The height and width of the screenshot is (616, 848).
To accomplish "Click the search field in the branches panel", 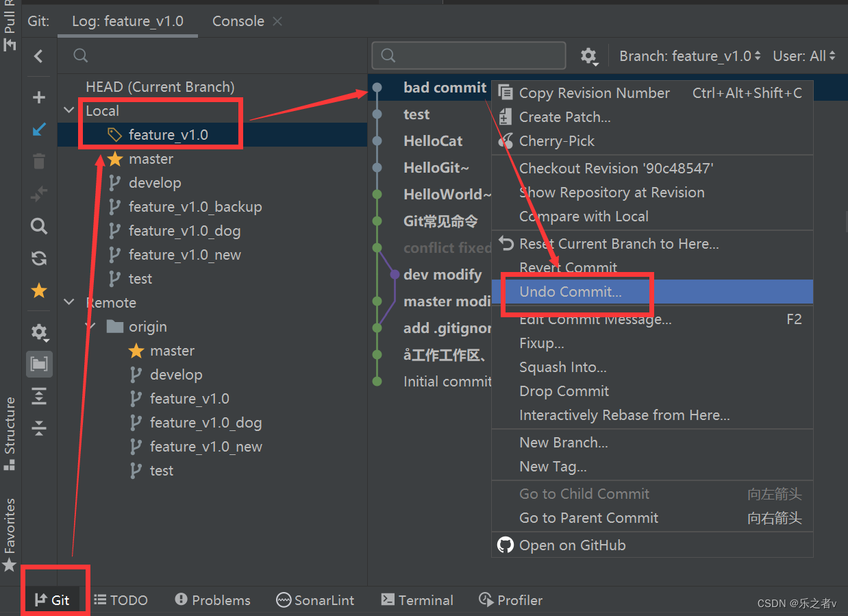I will pos(212,56).
